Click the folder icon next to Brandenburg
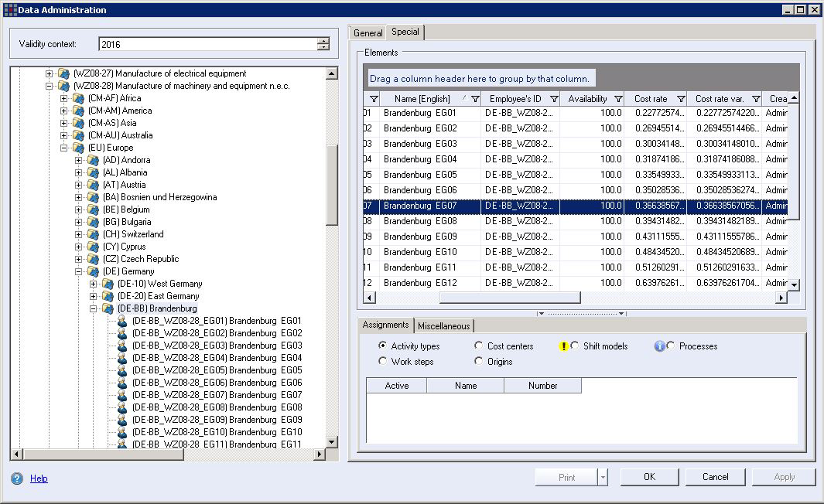Image resolution: width=824 pixels, height=504 pixels. (x=108, y=308)
